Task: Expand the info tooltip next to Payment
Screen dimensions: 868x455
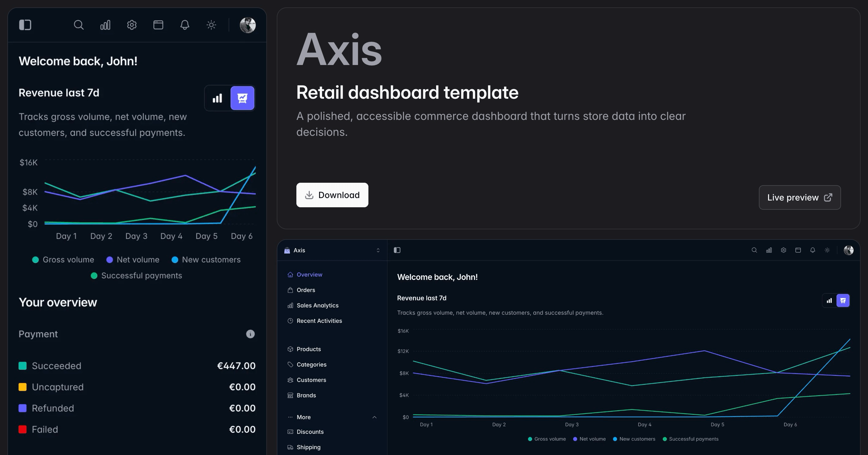Action: pos(250,334)
